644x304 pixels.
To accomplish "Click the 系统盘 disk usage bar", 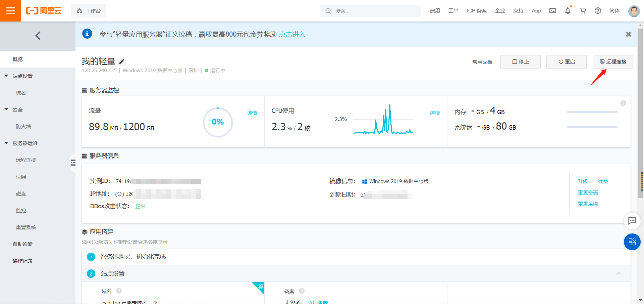I will 592,127.
